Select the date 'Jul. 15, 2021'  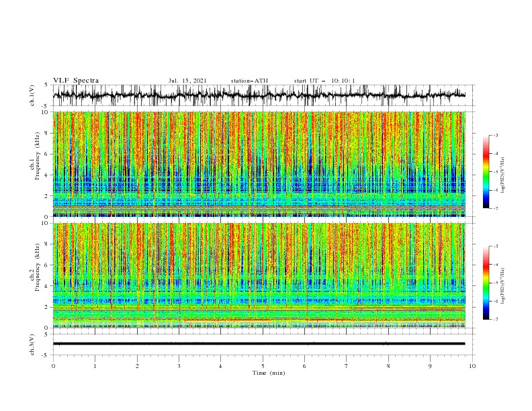[x=187, y=81]
